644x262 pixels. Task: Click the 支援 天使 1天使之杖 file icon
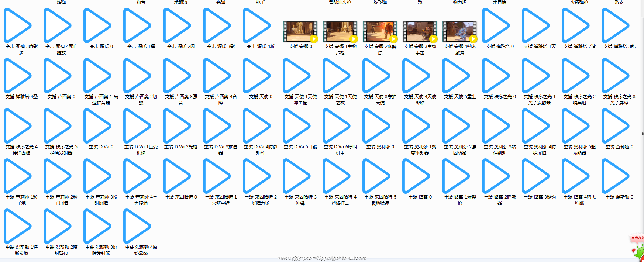tap(337, 76)
